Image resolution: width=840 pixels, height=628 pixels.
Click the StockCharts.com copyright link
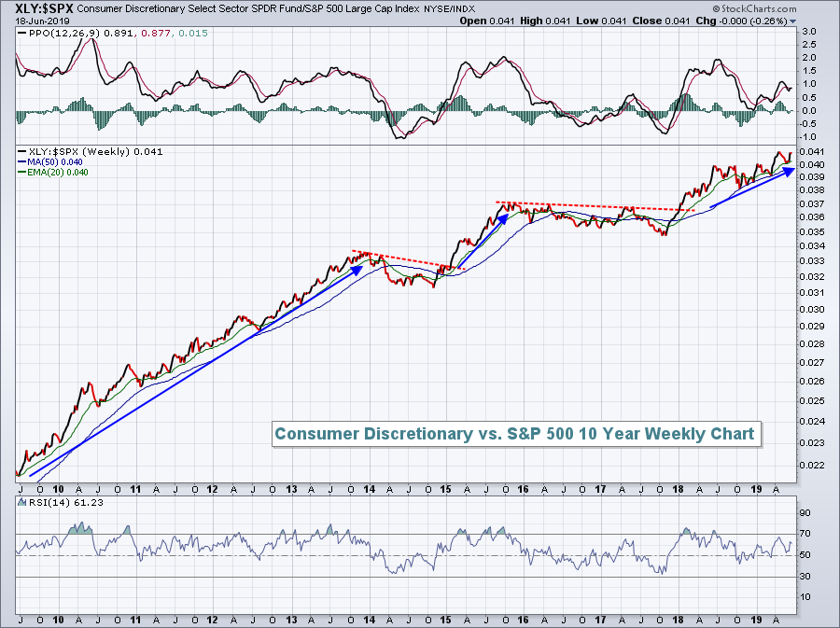pos(755,8)
